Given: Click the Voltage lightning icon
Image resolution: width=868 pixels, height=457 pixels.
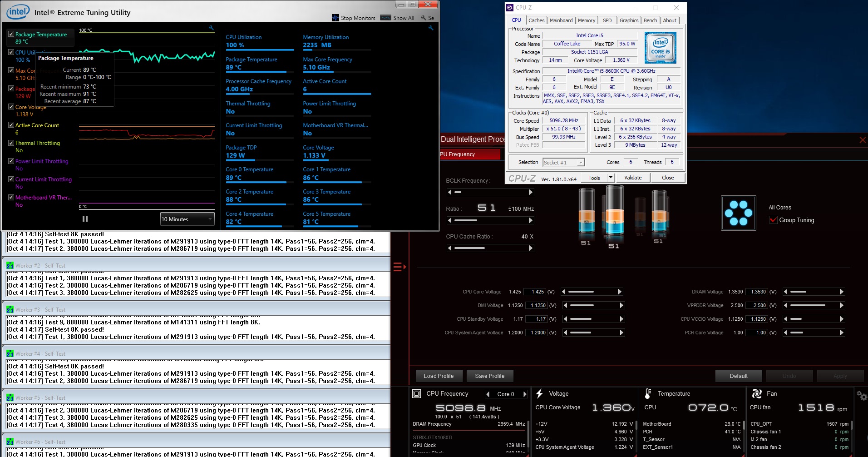Looking at the screenshot, I should pos(539,394).
